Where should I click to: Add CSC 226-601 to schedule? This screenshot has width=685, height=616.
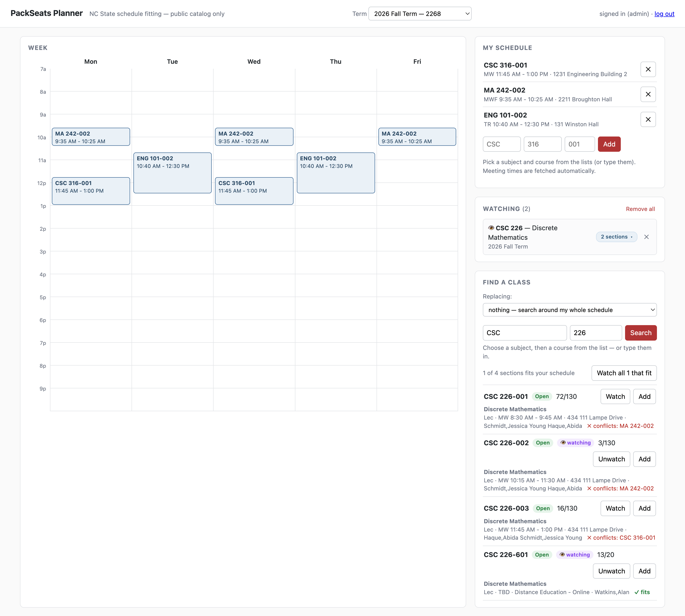point(644,571)
